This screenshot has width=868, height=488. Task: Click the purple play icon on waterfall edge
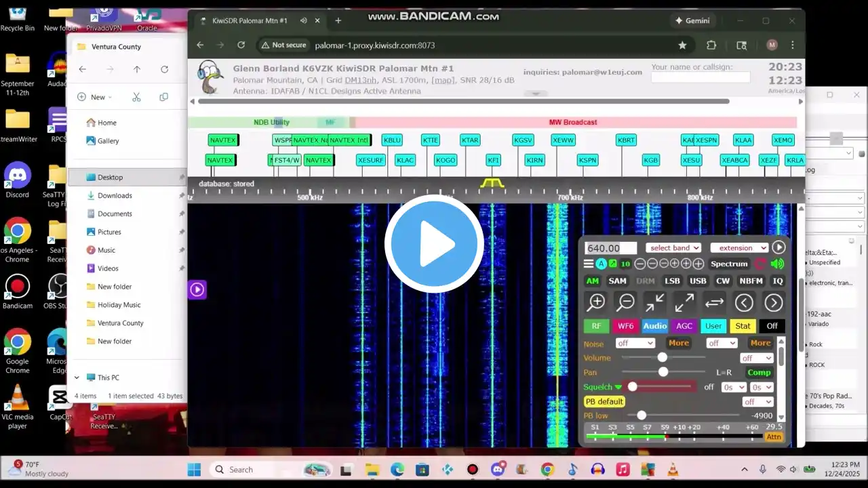pyautogui.click(x=197, y=290)
